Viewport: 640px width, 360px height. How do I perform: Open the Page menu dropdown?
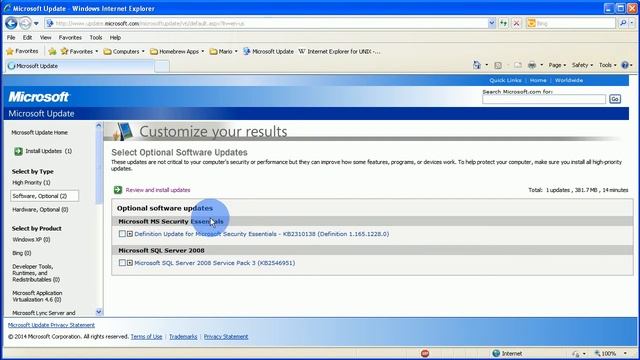[x=557, y=65]
